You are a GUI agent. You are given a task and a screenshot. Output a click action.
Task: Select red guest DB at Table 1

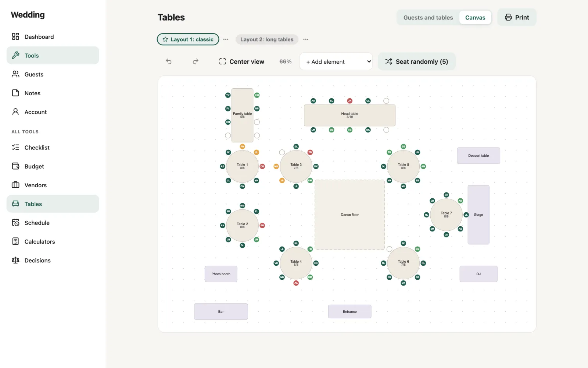pyautogui.click(x=262, y=166)
